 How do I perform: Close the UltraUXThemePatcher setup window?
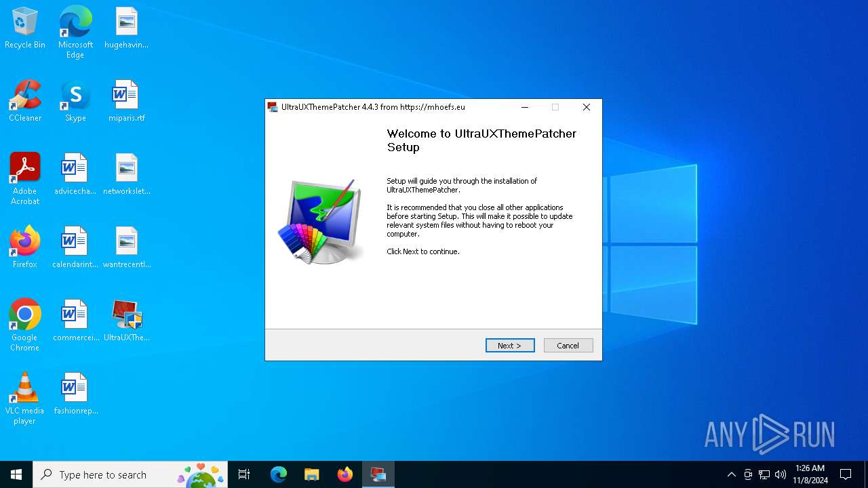587,107
